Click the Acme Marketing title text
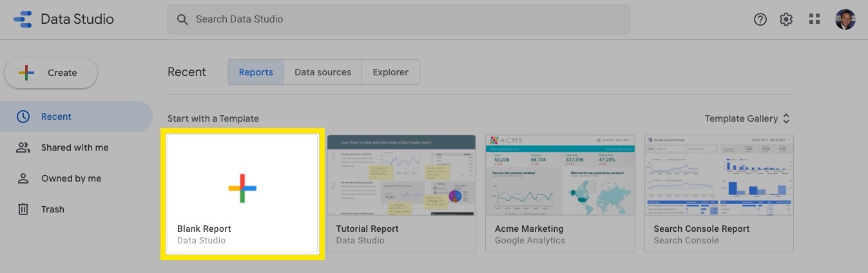The image size is (868, 273). tap(529, 229)
